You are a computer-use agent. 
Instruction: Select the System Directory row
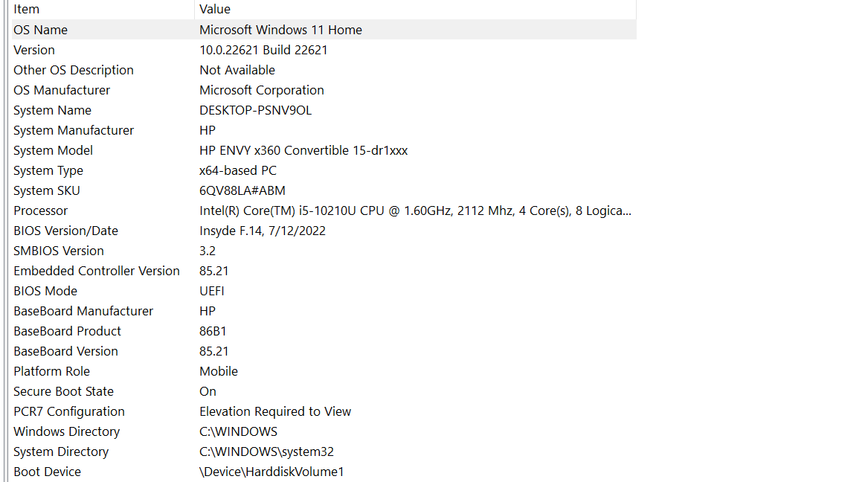324,452
